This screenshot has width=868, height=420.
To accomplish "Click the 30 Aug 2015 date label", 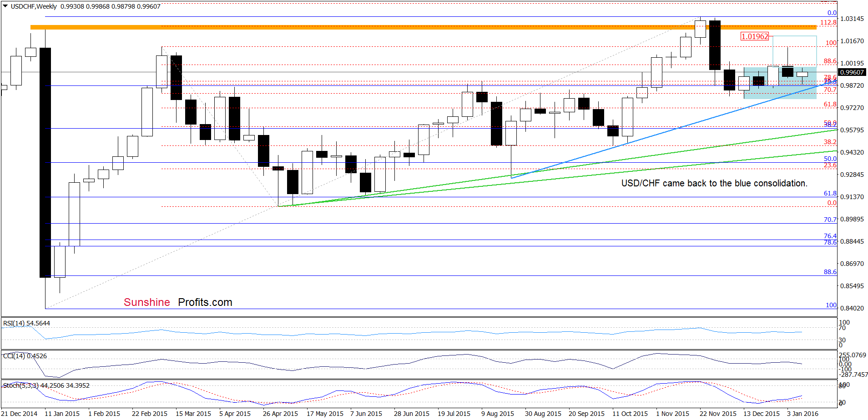I will (543, 414).
